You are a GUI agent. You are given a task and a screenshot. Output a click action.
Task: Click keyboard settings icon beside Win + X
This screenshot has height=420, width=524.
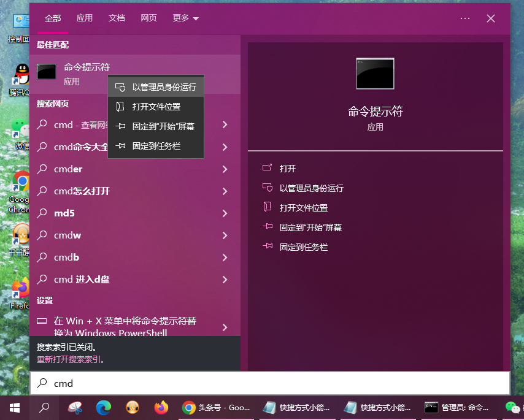pos(42,321)
